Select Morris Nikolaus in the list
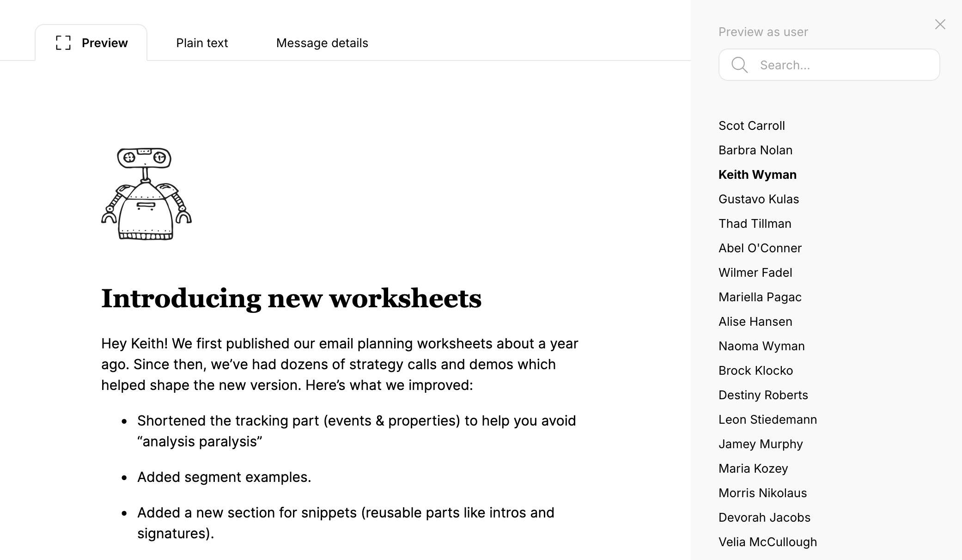 (762, 493)
